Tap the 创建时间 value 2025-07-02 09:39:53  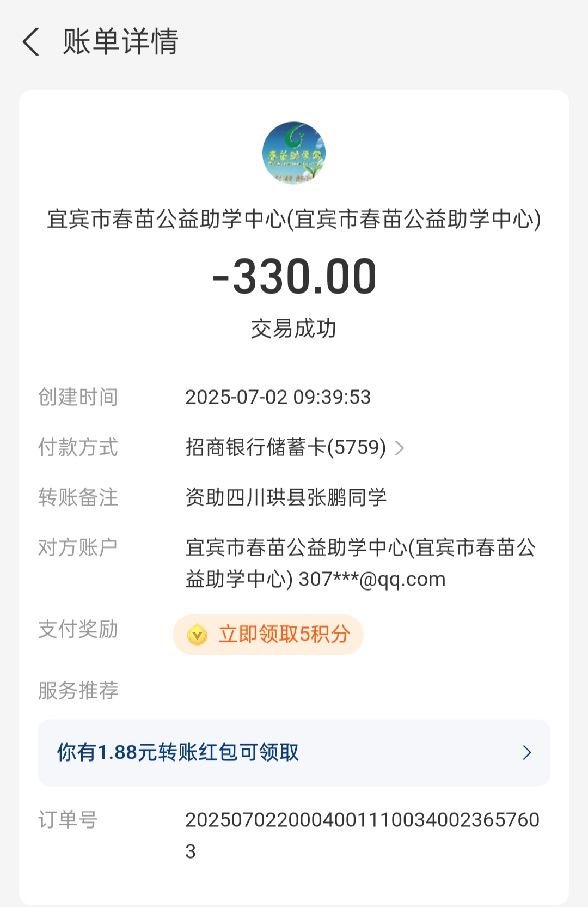click(x=278, y=397)
